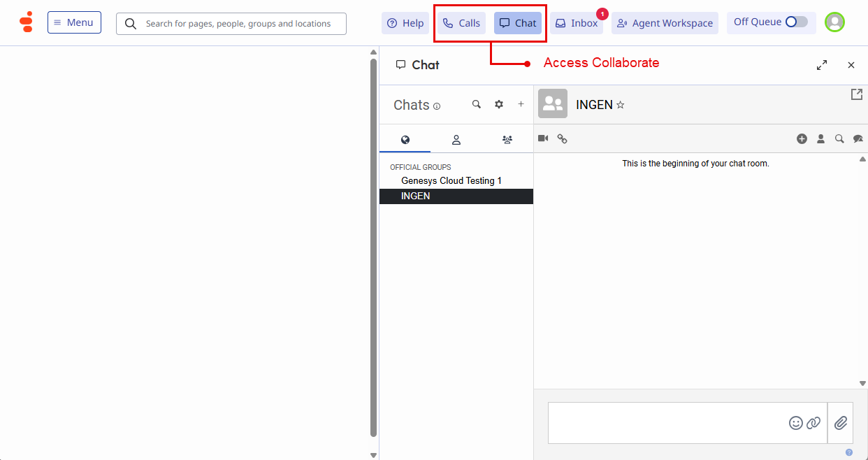Attach a file using the paperclip icon
This screenshot has height=460, width=868.
tap(841, 423)
